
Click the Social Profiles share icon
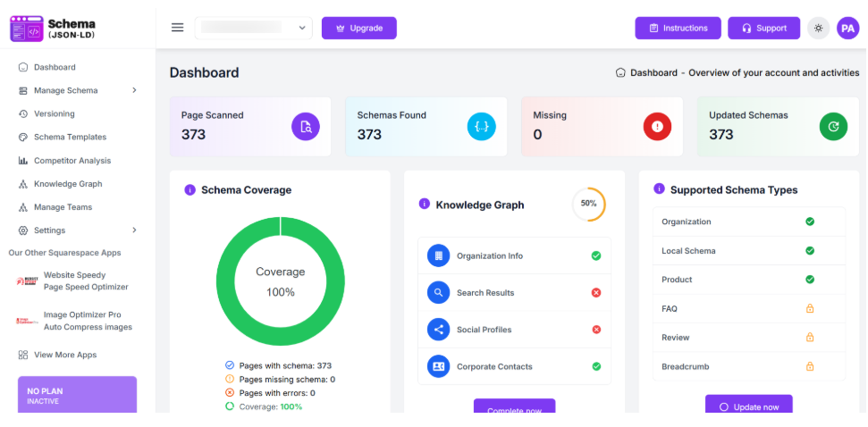pos(438,330)
